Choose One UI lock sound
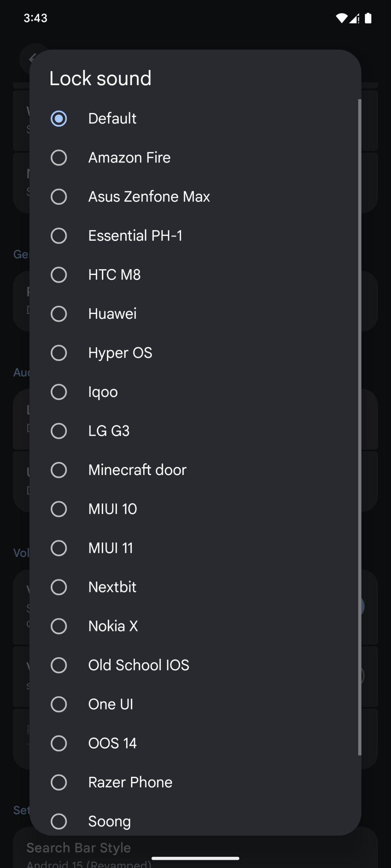391x868 pixels. [195, 704]
